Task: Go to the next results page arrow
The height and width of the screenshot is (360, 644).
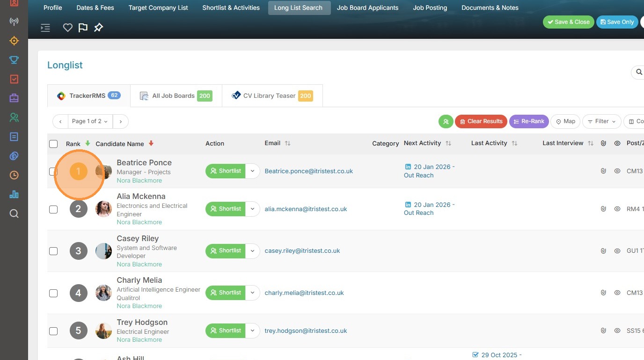Action: 121,121
